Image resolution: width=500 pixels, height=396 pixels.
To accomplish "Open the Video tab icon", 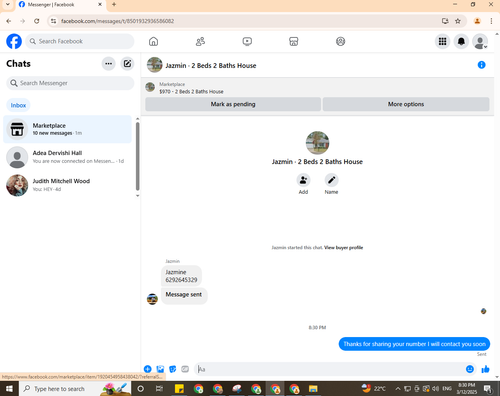I will pyautogui.click(x=247, y=41).
